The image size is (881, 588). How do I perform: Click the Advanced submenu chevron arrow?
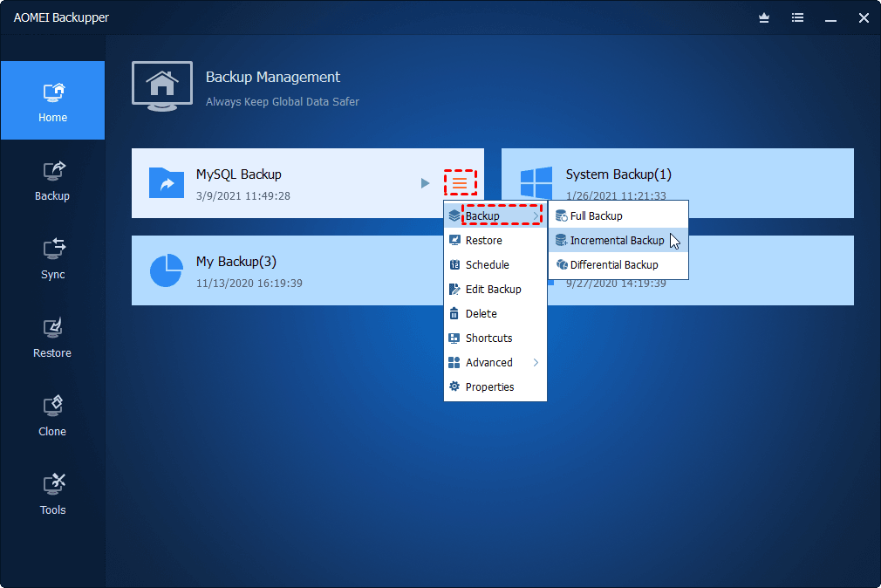536,363
